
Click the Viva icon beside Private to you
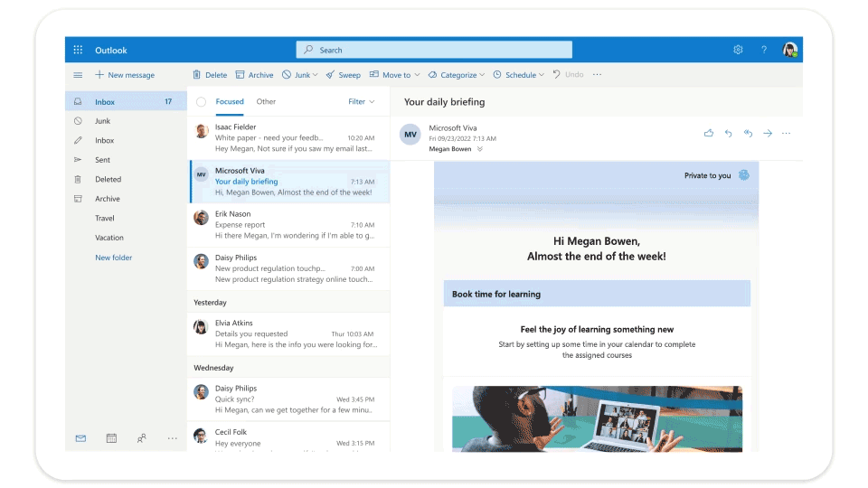coord(744,175)
